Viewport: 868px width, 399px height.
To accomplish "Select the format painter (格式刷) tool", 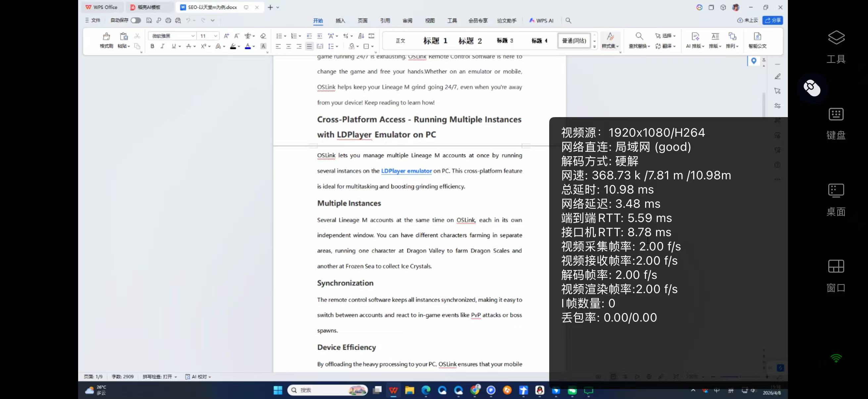I will click(x=106, y=41).
